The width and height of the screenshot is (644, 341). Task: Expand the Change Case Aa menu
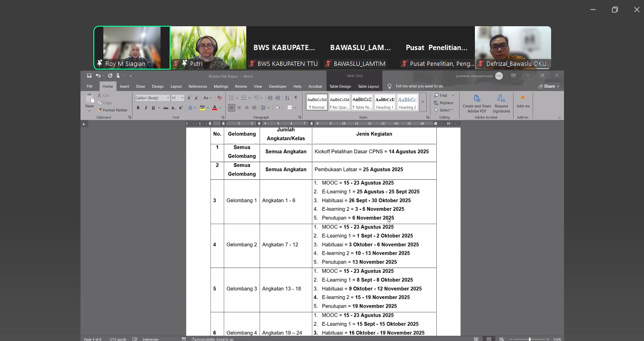207,98
